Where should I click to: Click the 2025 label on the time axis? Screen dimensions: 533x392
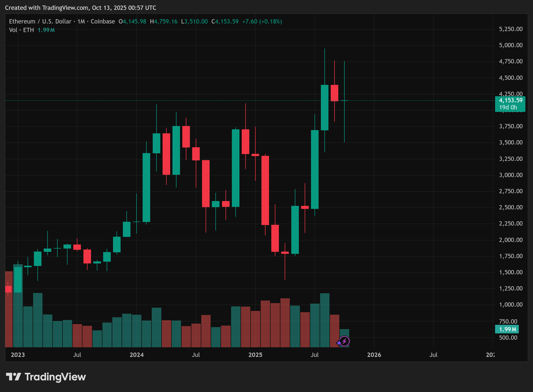(x=255, y=355)
